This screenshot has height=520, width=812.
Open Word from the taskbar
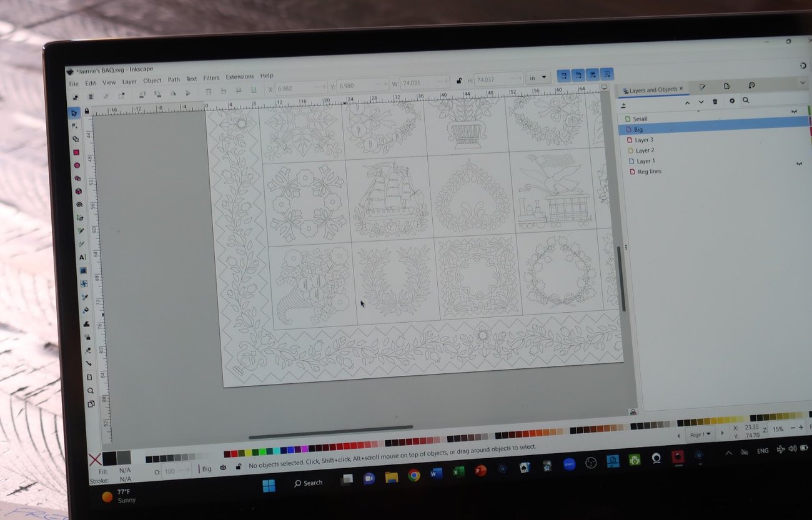(x=436, y=473)
